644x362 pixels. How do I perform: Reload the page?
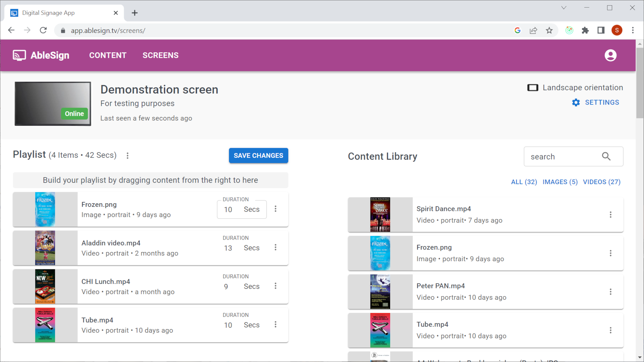coord(43,31)
